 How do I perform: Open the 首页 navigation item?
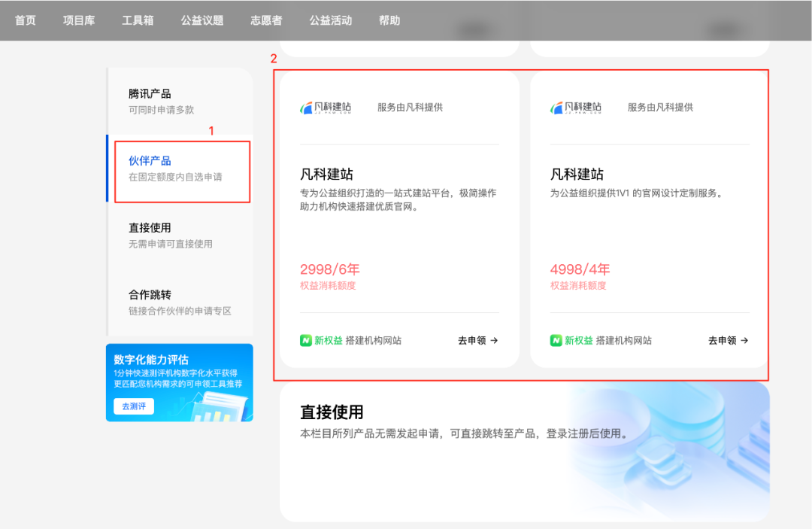click(x=26, y=20)
